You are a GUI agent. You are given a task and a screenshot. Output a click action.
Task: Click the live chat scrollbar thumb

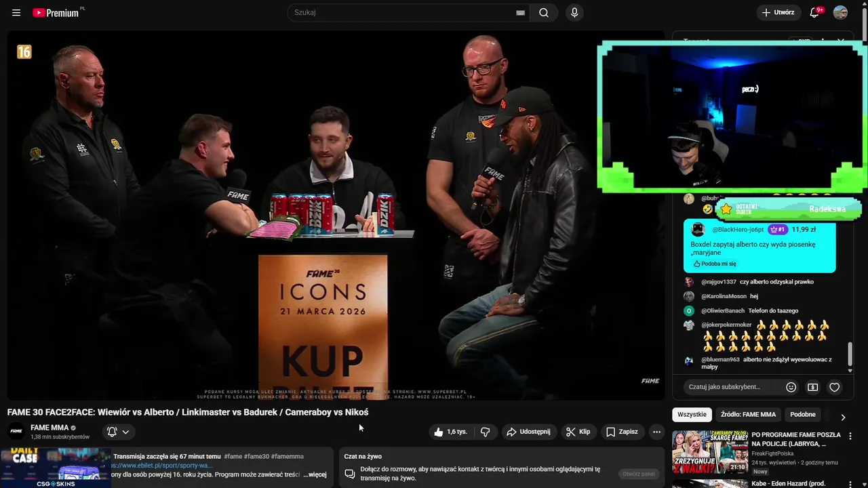pos(850,353)
